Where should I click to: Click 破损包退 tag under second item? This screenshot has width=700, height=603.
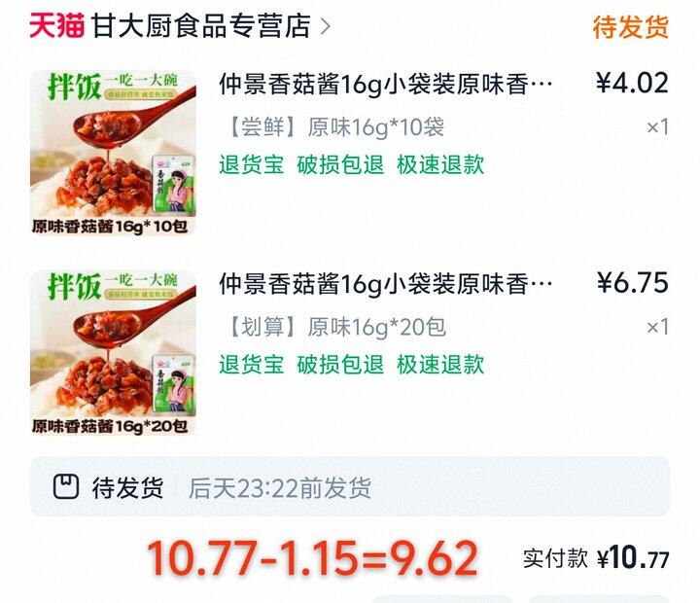coord(340,364)
